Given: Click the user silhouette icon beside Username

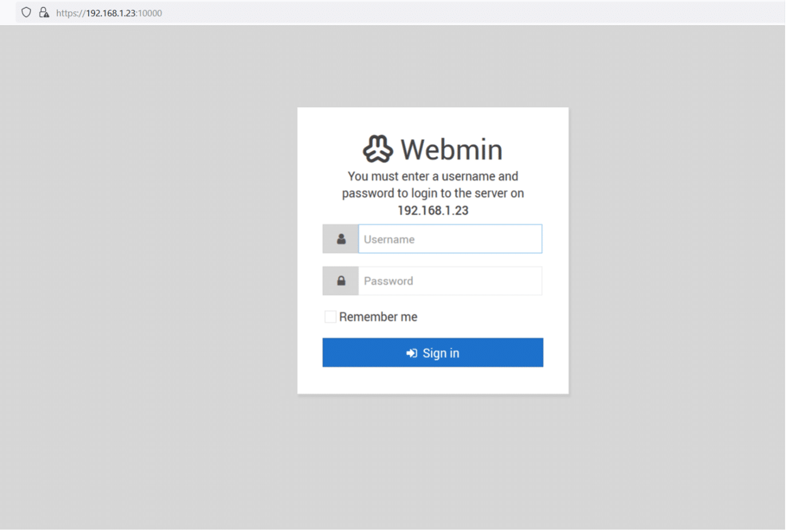Looking at the screenshot, I should point(341,239).
